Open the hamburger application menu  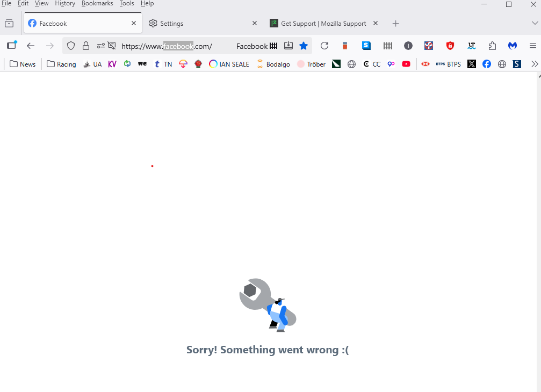(533, 46)
